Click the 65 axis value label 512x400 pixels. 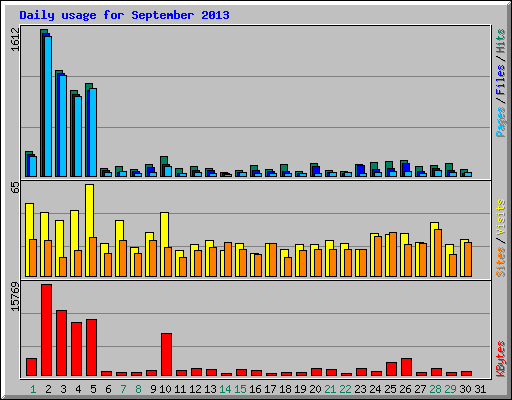15,188
